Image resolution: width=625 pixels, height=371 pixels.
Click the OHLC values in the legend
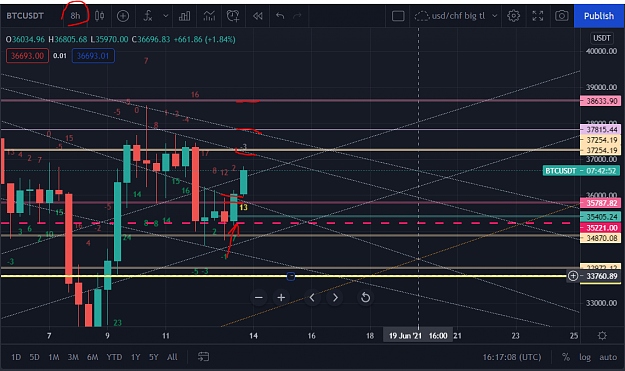coord(121,39)
